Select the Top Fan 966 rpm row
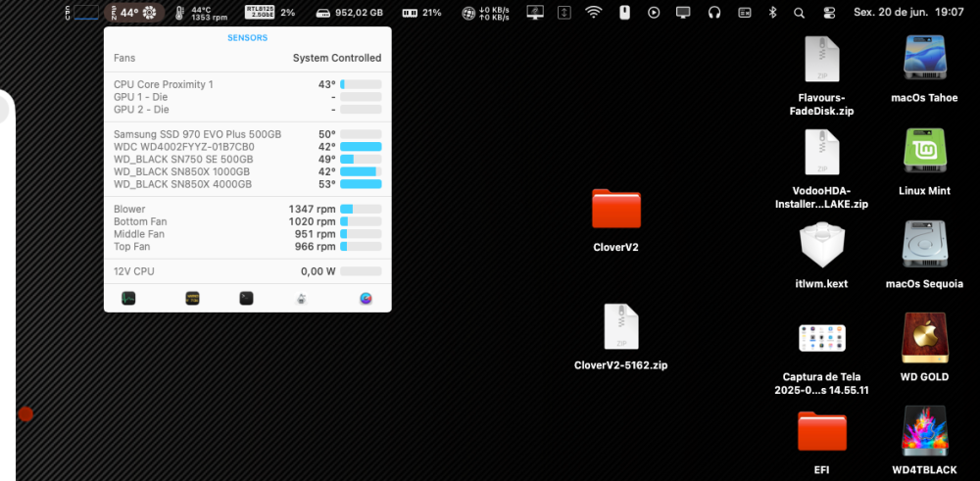Screen dimensions: 980x481 click(248, 247)
